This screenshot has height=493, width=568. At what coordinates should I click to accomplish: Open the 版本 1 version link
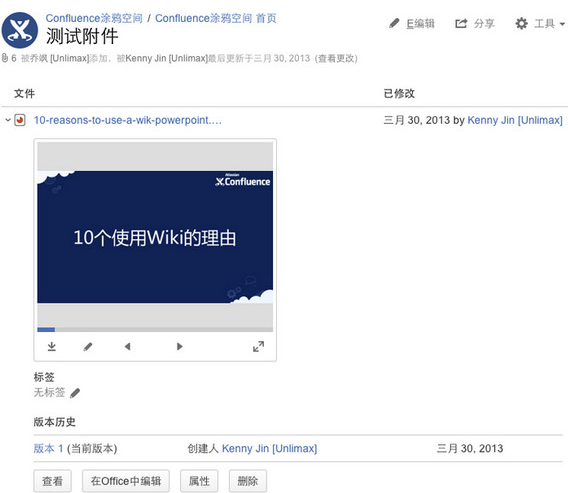click(x=48, y=448)
